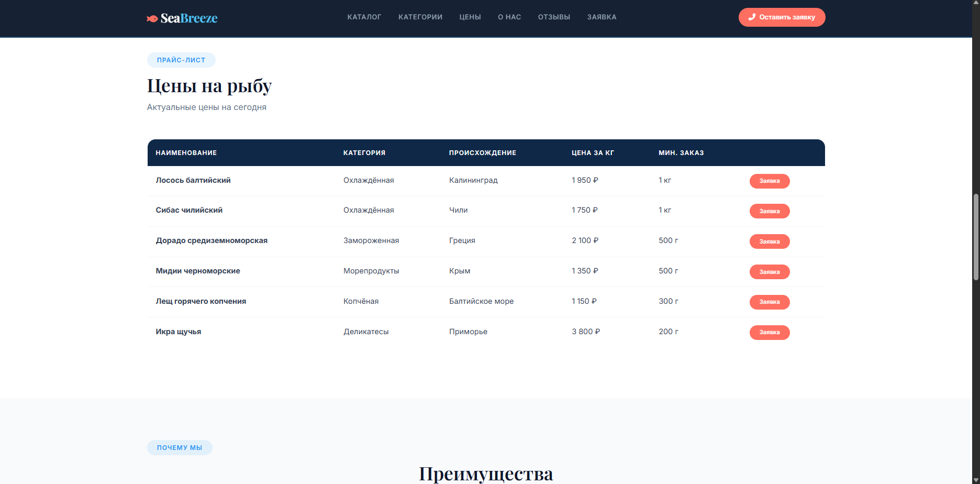
Task: Click Заявка for Лещ горячего копчения
Action: [770, 302]
